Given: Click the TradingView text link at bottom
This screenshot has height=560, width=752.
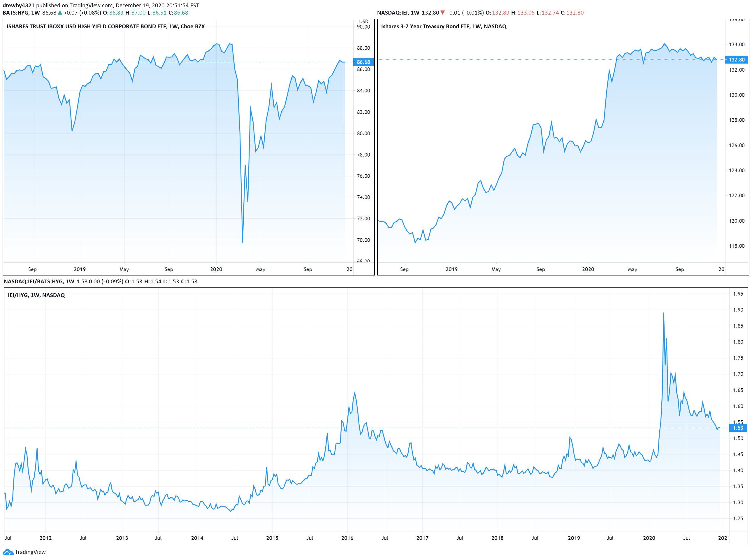Looking at the screenshot, I should 30,552.
